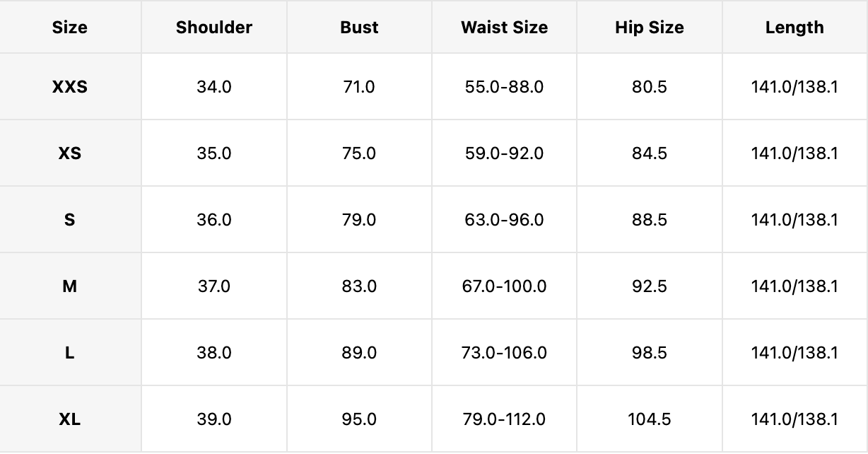Click the 39.0 shoulder value cell
Viewport: 868px width, 454px height.
pyautogui.click(x=214, y=419)
